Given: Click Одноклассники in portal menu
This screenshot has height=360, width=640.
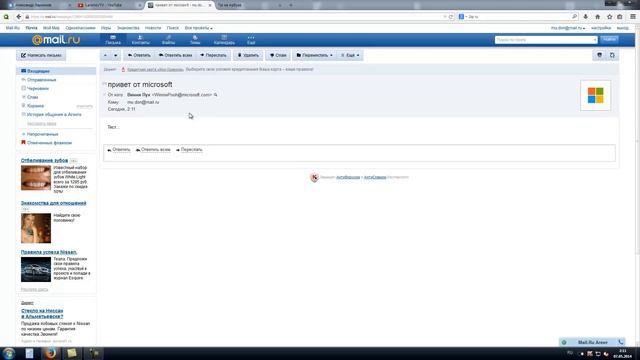Looking at the screenshot, I should pyautogui.click(x=80, y=28).
